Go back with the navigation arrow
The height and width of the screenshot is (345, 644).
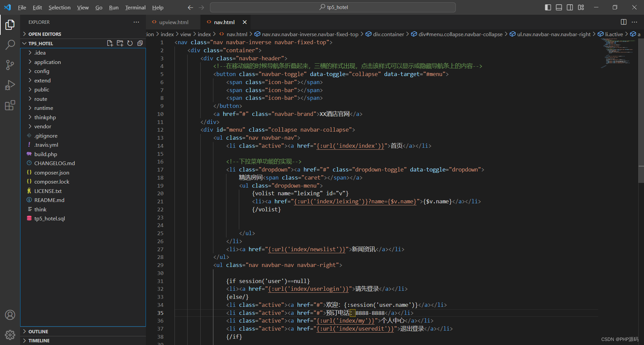[190, 7]
